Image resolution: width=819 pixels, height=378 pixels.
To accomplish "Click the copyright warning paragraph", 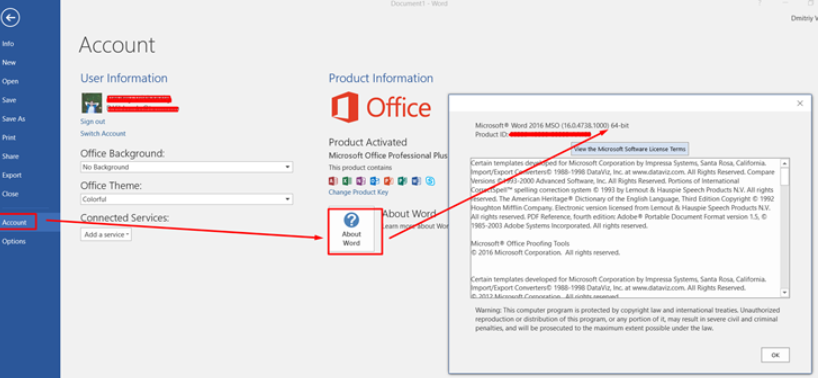I will (627, 320).
